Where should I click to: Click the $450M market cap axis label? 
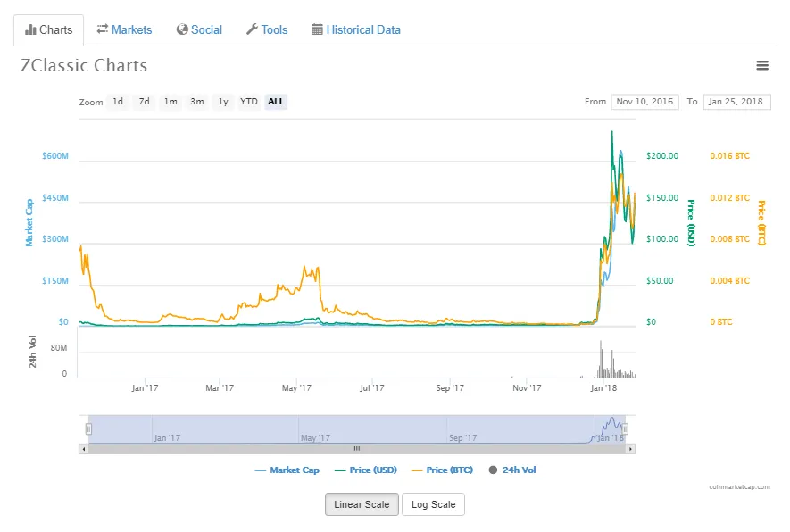(x=55, y=198)
